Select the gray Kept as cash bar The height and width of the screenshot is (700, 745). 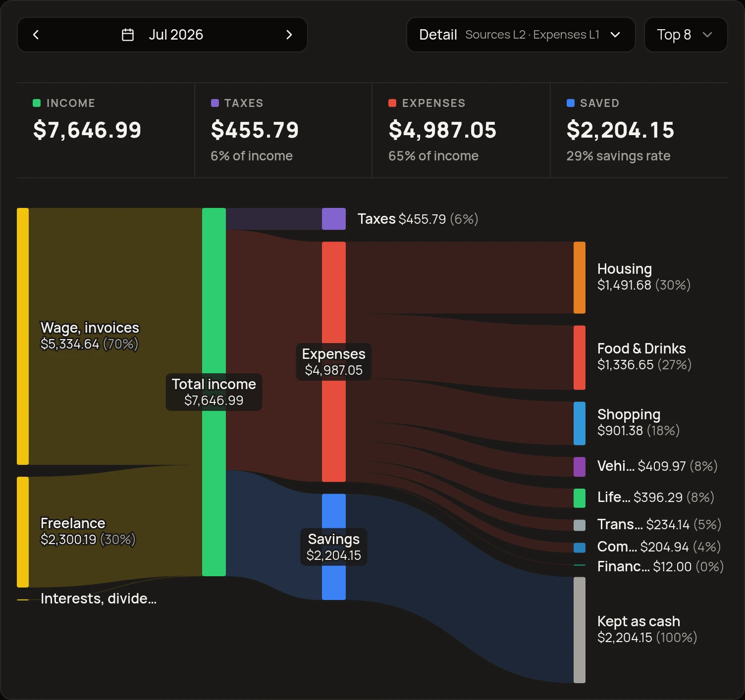(x=580, y=630)
